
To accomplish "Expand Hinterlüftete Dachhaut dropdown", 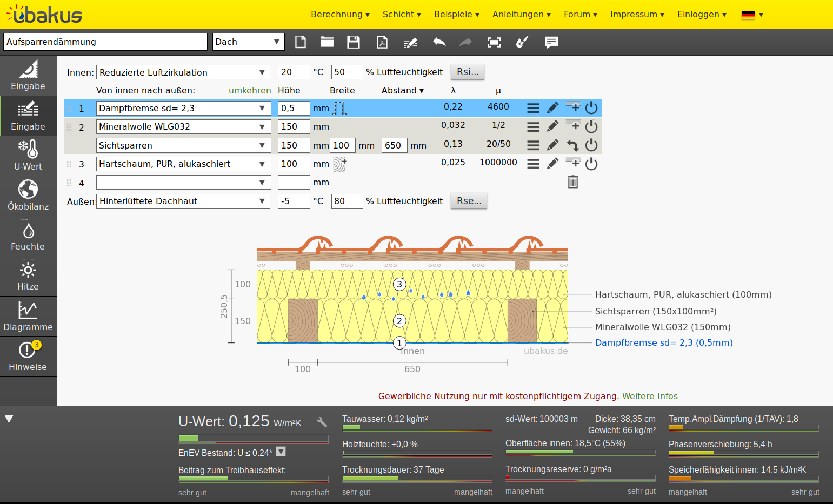I will [x=183, y=201].
